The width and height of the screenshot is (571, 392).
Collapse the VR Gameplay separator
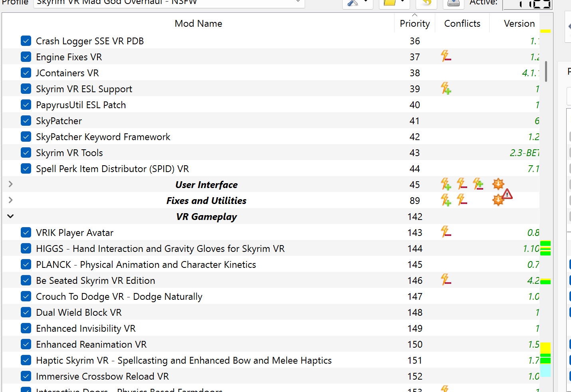pos(11,216)
